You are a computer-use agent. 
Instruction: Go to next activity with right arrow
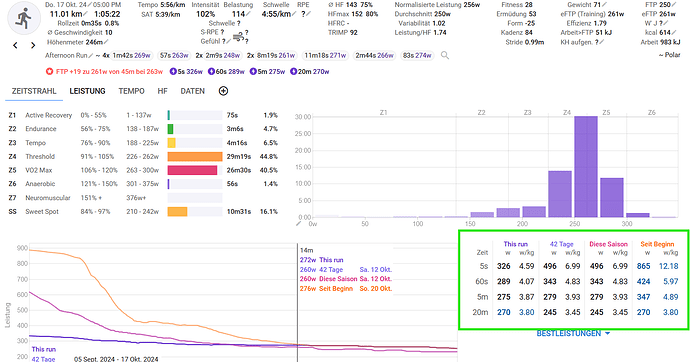(x=33, y=45)
